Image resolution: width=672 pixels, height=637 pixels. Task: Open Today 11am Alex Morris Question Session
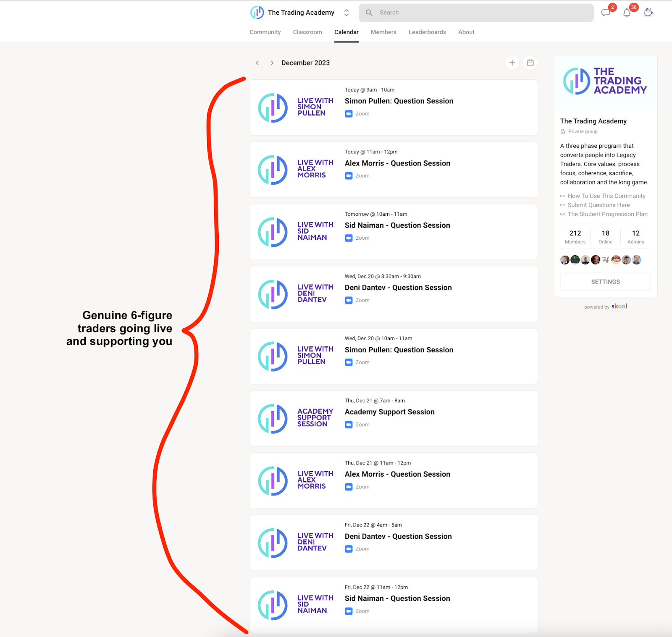click(397, 163)
